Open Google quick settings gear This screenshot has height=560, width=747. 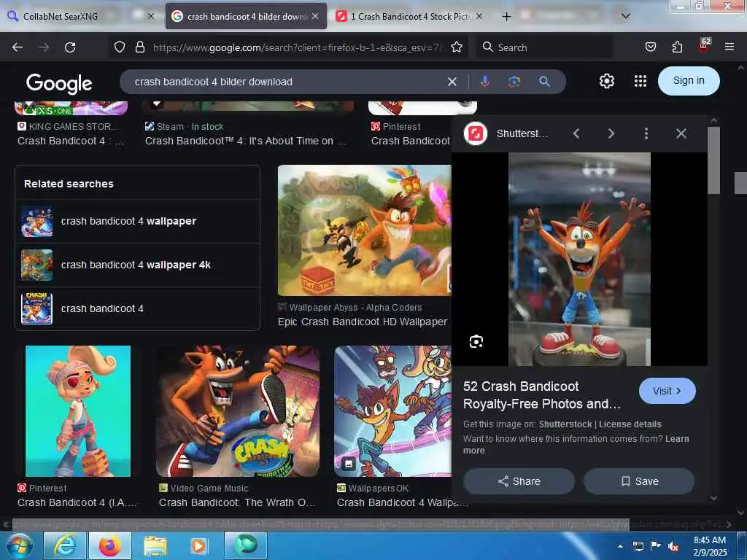click(x=606, y=81)
